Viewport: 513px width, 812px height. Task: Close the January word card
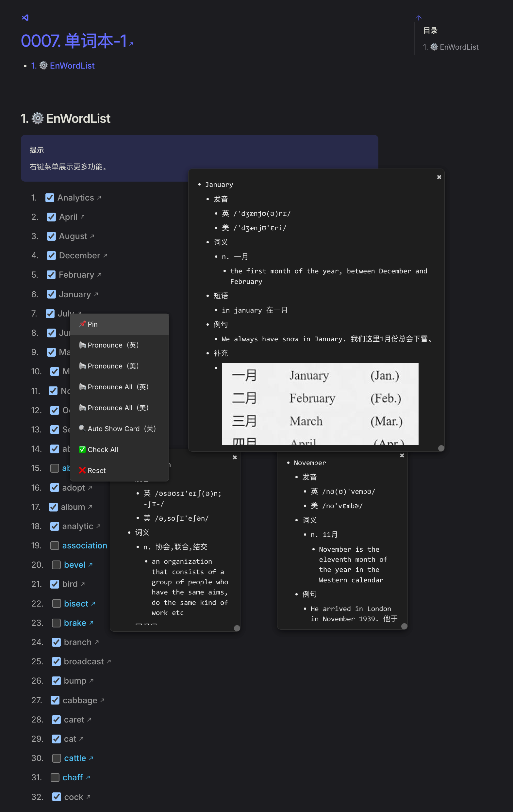point(439,177)
